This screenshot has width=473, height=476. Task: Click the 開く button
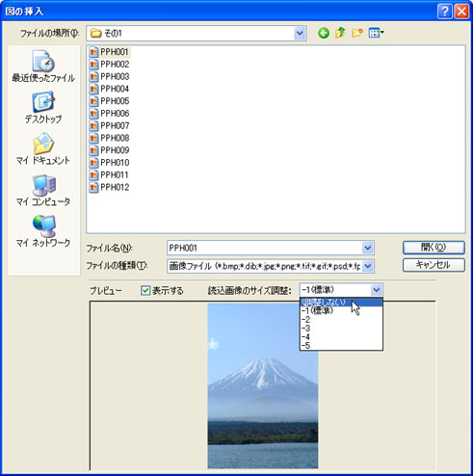434,248
